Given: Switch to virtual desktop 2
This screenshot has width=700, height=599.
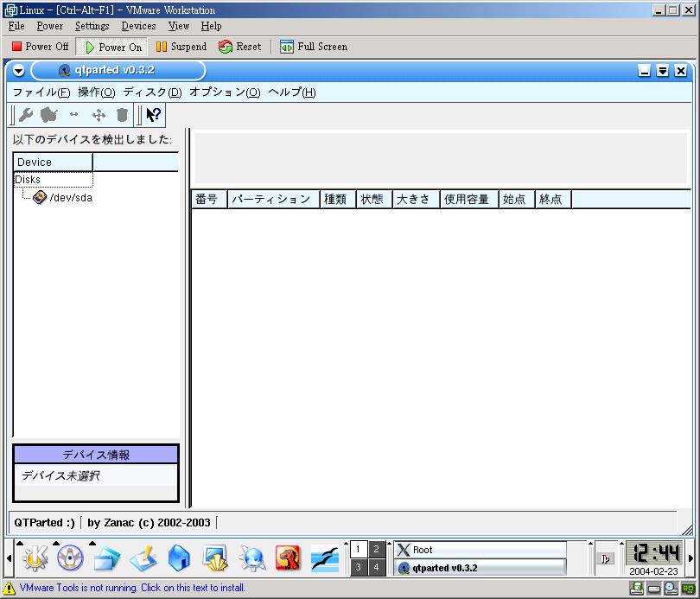Looking at the screenshot, I should 376,550.
